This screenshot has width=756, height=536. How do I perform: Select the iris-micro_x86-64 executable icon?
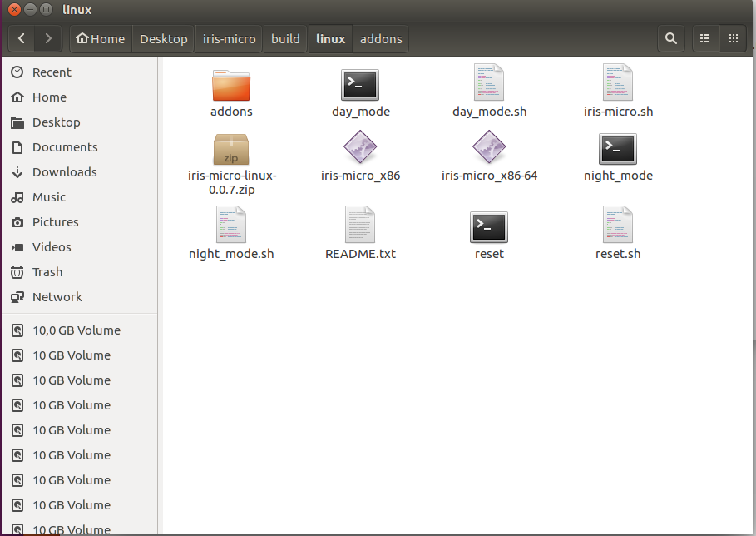tap(489, 146)
